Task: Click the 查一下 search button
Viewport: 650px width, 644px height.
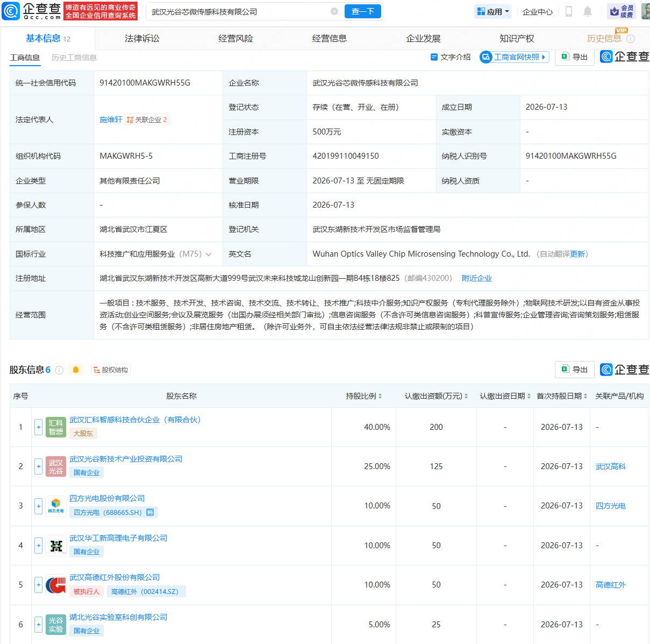Action: [363, 11]
